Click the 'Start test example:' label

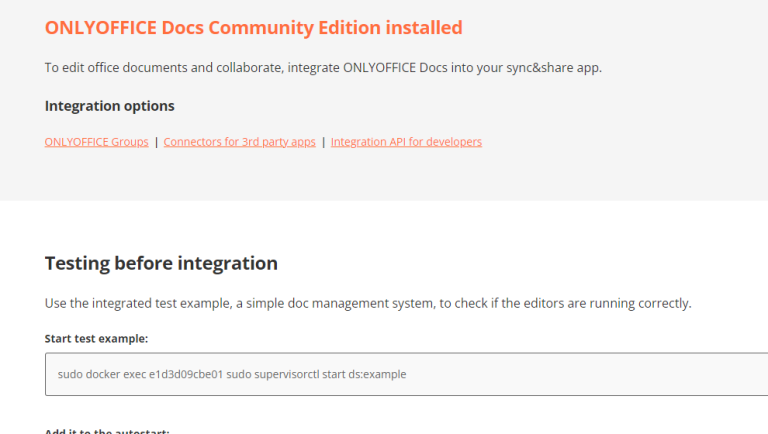point(96,338)
